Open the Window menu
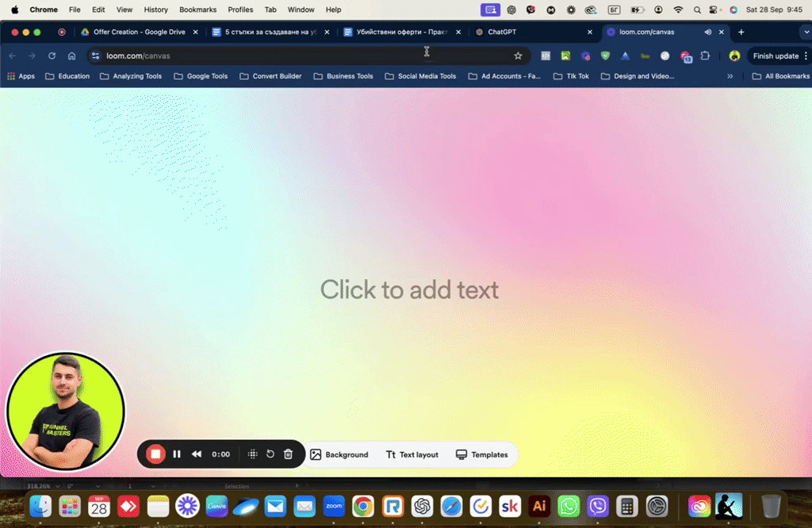812x528 pixels. tap(301, 10)
